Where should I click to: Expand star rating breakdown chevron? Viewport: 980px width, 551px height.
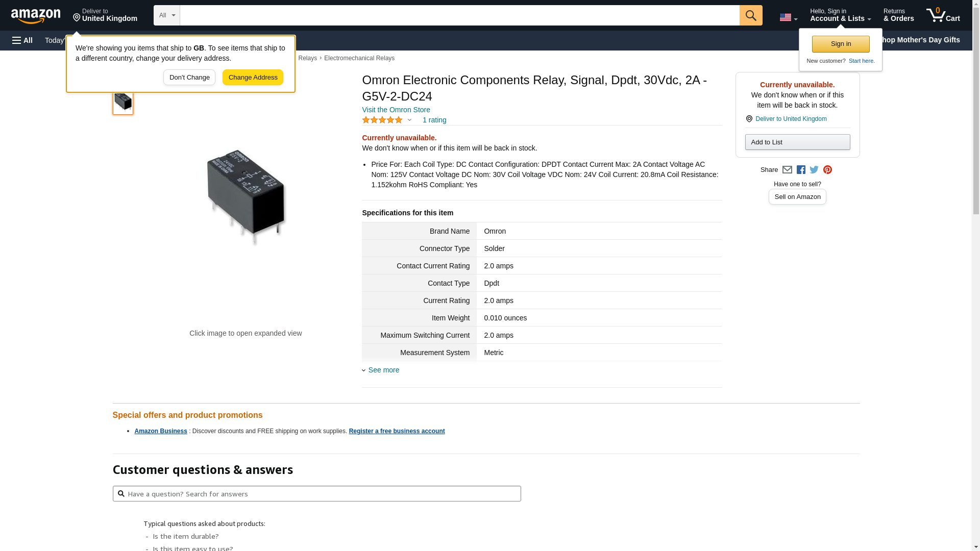409,120
